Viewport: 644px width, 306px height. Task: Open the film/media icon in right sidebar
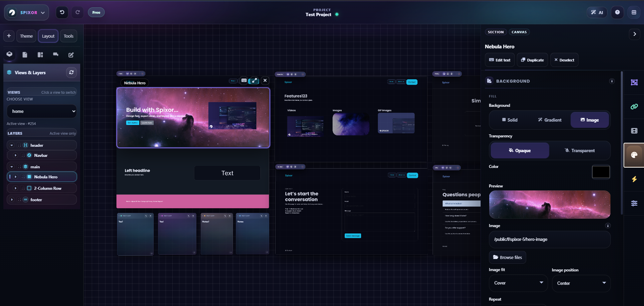click(634, 131)
